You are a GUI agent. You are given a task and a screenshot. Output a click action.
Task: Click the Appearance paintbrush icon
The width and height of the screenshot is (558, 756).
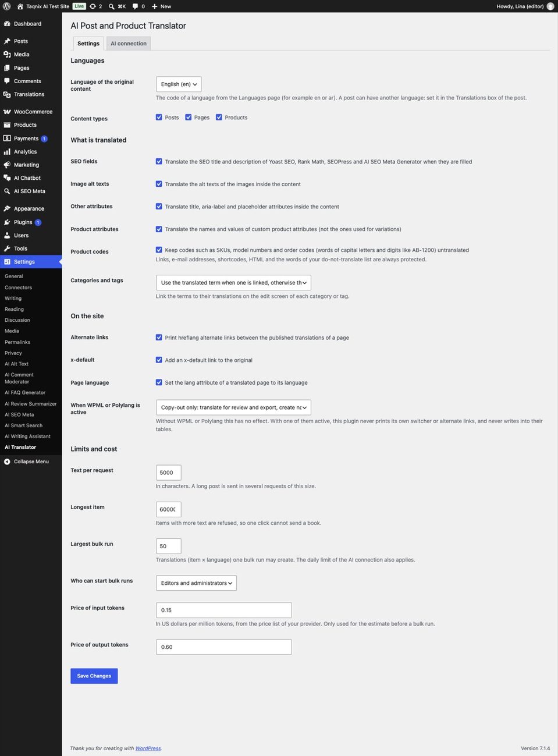tap(7, 208)
